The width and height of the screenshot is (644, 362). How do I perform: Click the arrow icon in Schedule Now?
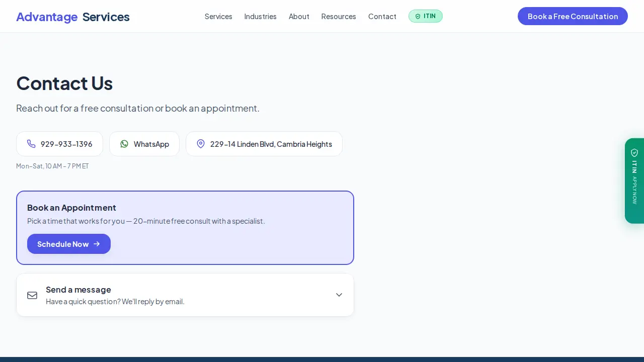click(97, 244)
